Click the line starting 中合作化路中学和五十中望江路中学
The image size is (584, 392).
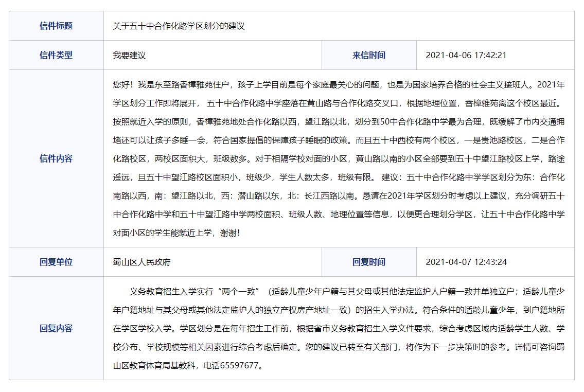(339, 215)
